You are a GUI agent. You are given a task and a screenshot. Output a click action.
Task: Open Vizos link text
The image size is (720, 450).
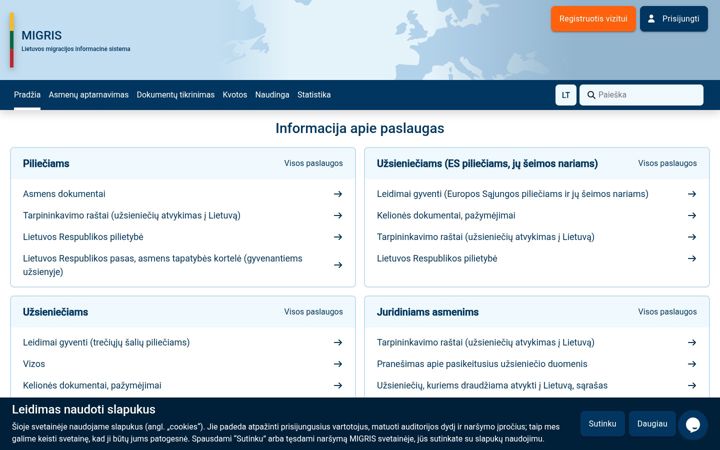coord(34,364)
